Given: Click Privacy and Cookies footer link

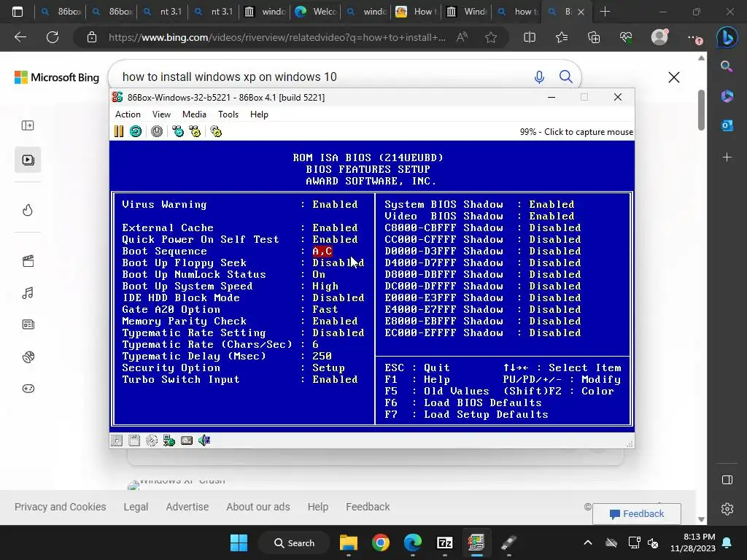Looking at the screenshot, I should [60, 507].
